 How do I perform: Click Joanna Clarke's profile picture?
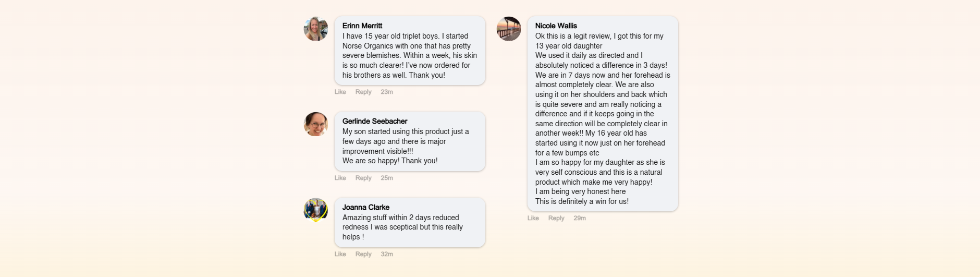coord(316,210)
